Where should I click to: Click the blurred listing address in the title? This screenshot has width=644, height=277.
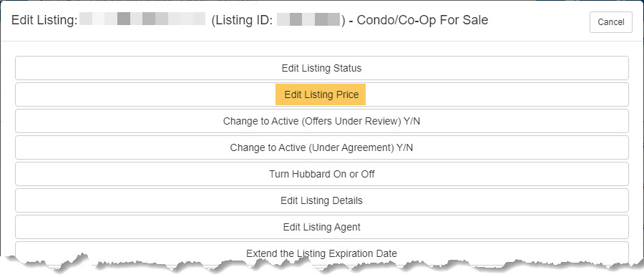pos(142,19)
